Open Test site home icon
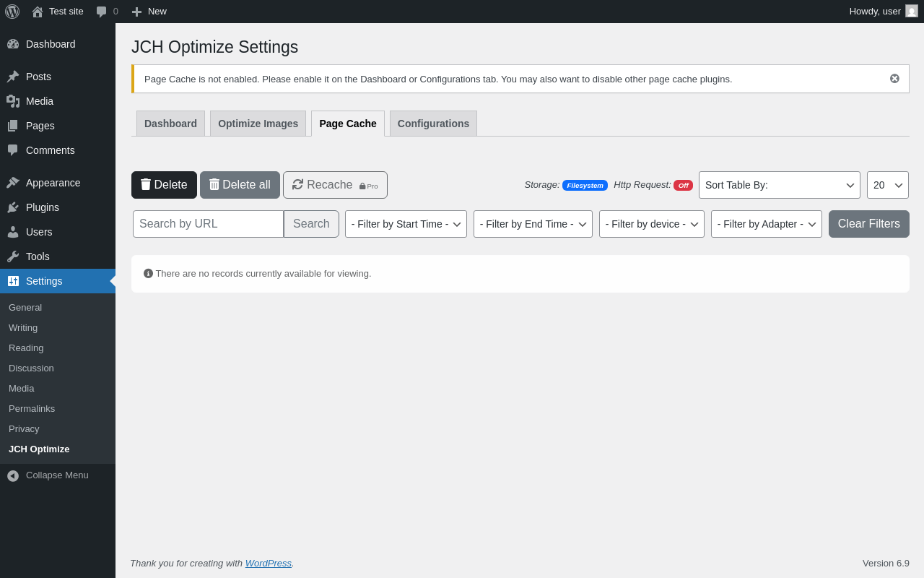This screenshot has height=578, width=924. click(x=38, y=12)
